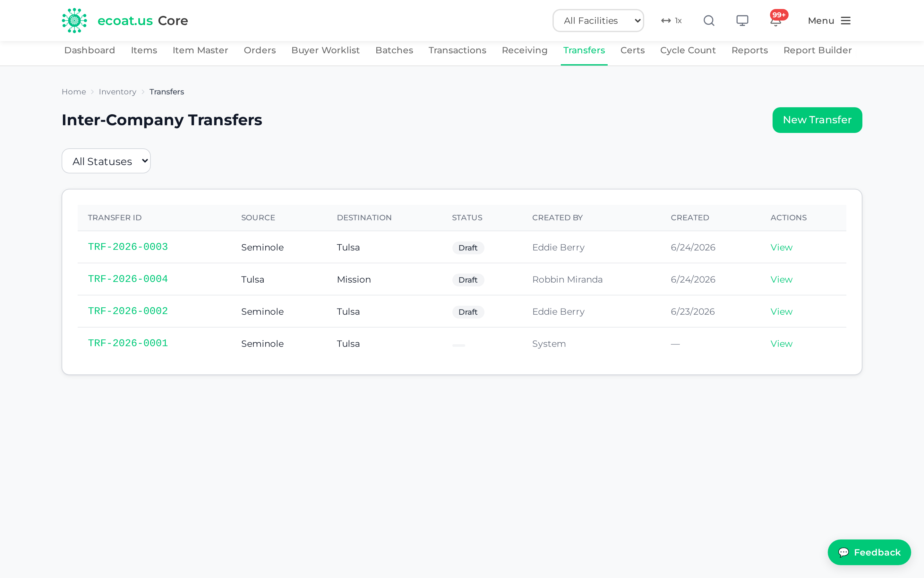Click View for TRF-2026-0002
The width and height of the screenshot is (924, 578).
click(781, 311)
